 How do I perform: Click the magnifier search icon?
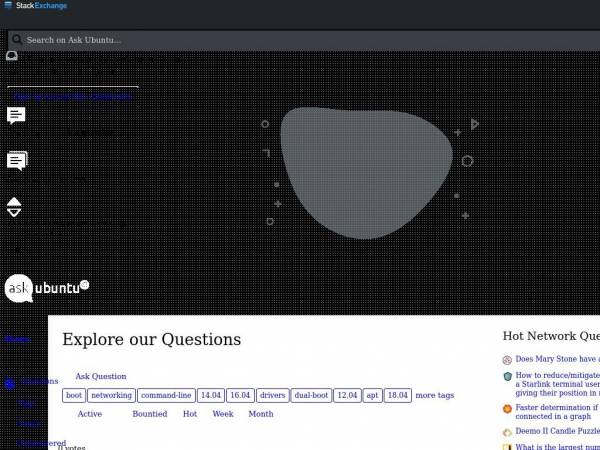tap(17, 39)
